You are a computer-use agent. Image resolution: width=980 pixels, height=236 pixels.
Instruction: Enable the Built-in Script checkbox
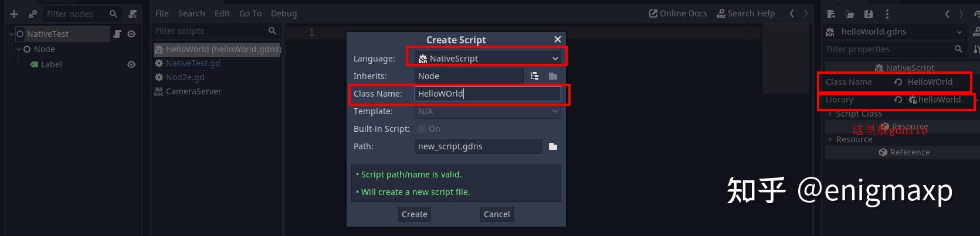pos(421,129)
